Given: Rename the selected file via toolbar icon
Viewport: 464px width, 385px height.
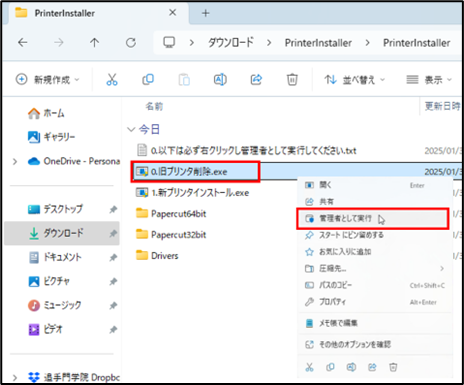Looking at the screenshot, I should [x=220, y=79].
